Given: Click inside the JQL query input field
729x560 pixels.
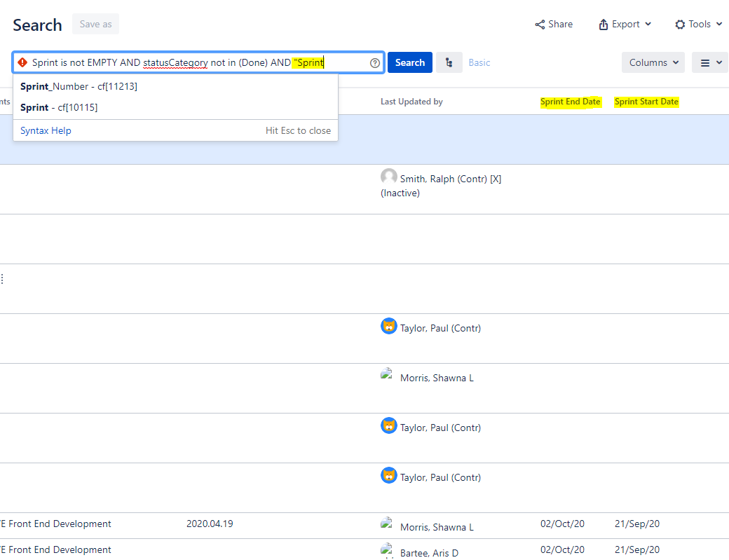Looking at the screenshot, I should 198,62.
